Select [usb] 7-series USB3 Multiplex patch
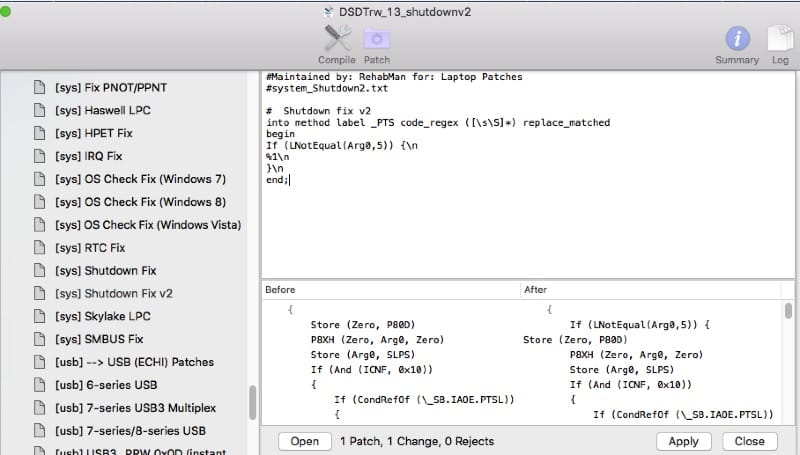Screen dimensions: 800x455 pos(135,408)
